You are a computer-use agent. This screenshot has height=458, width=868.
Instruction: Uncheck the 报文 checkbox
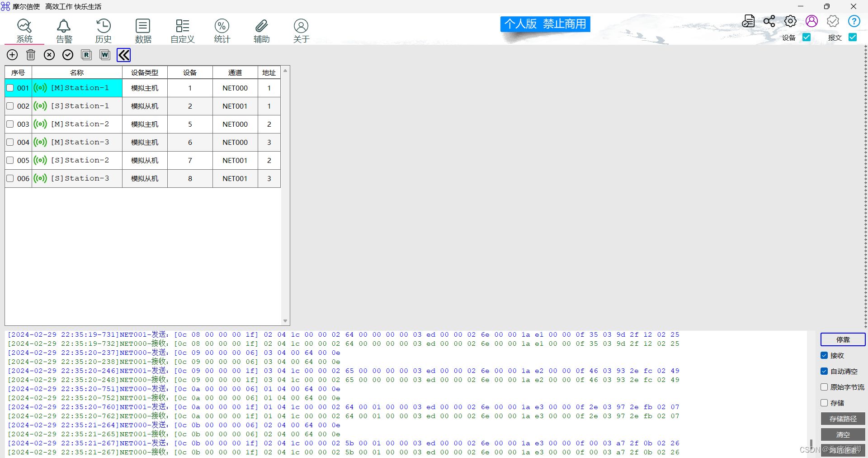coord(853,38)
